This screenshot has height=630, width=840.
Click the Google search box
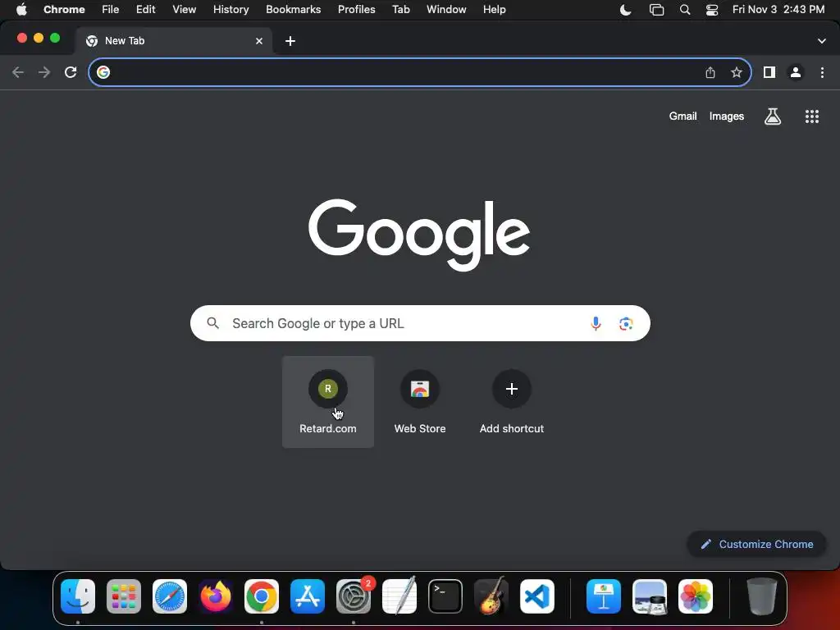(x=420, y=323)
